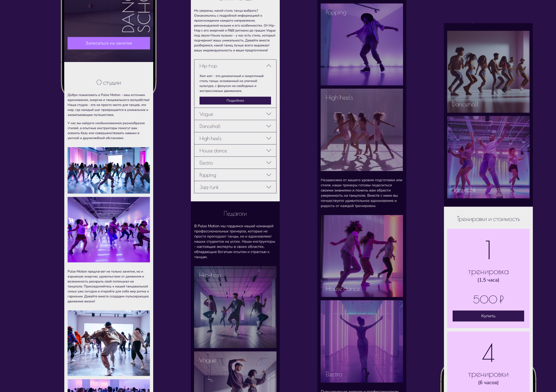Click Купить for the 500 ₽ training
The width and height of the screenshot is (556, 392).
[x=488, y=316]
